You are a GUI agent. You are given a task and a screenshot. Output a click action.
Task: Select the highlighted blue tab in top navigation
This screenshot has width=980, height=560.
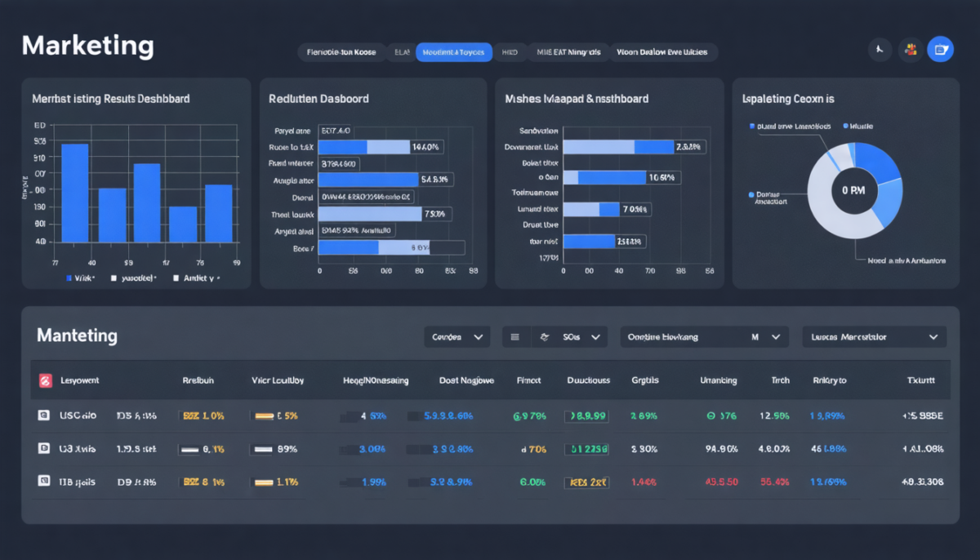pos(454,52)
